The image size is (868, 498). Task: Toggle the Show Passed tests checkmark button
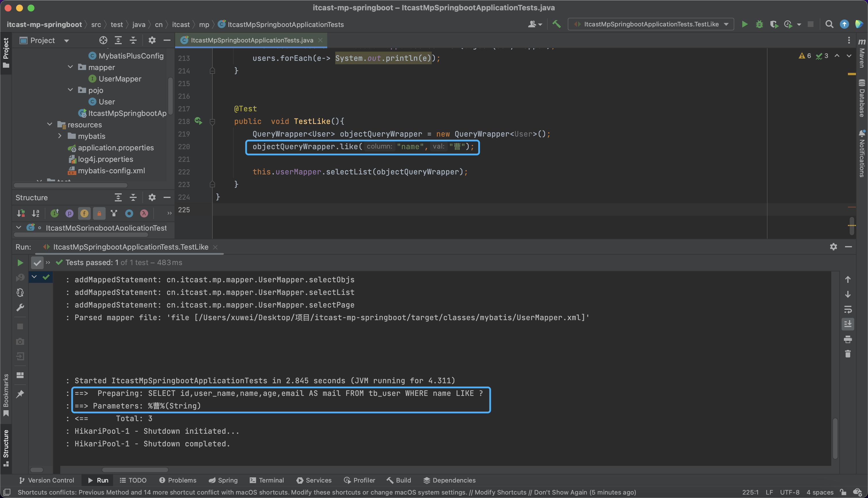(x=37, y=263)
